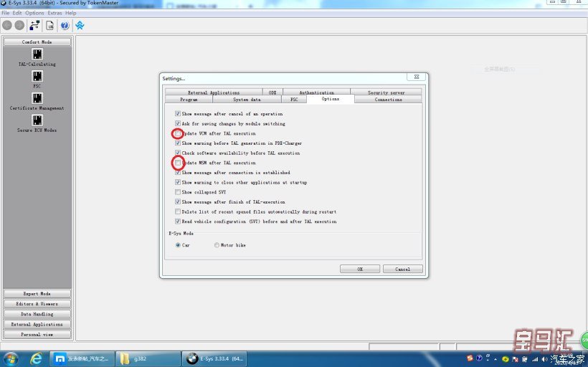The width and height of the screenshot is (588, 367).
Task: Select the Motor bike radio button
Action: click(x=217, y=245)
